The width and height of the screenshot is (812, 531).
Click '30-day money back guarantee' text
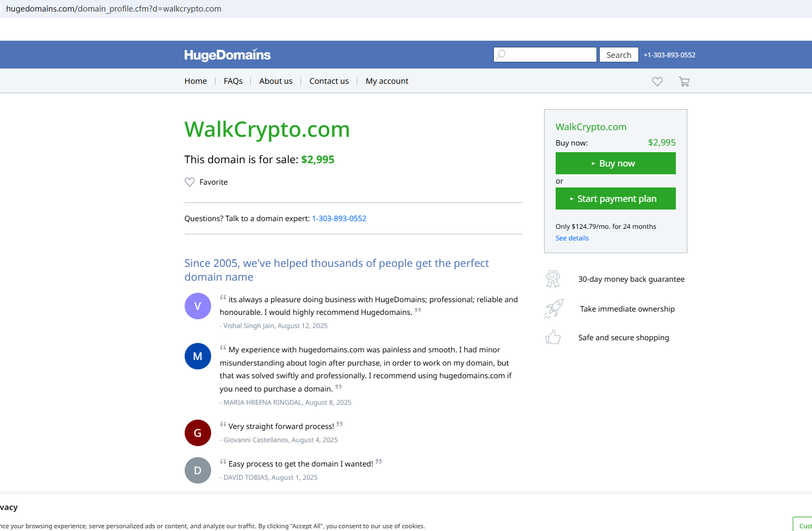pyautogui.click(x=631, y=279)
